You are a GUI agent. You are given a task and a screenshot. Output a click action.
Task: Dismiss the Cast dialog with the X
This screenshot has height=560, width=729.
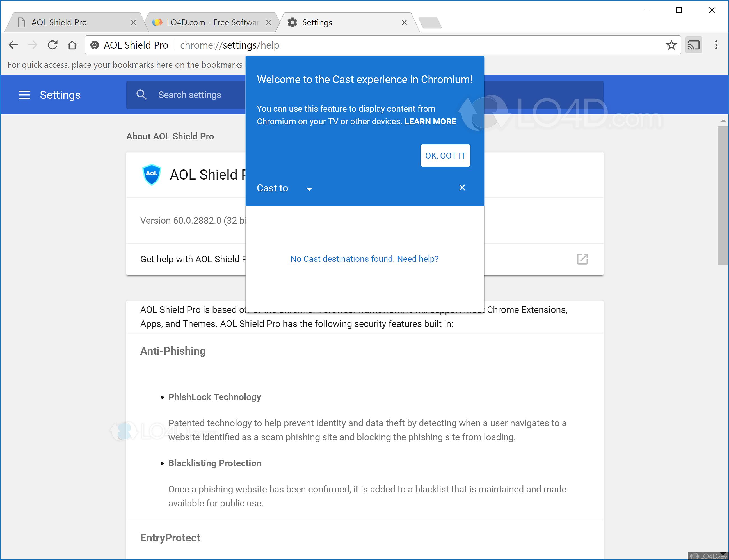[x=462, y=187]
